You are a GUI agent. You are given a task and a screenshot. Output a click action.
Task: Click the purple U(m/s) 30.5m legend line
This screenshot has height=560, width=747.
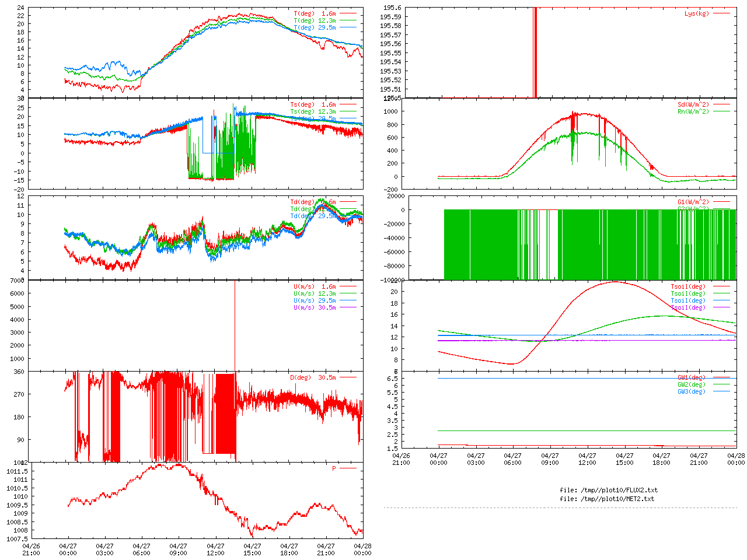tap(348, 307)
